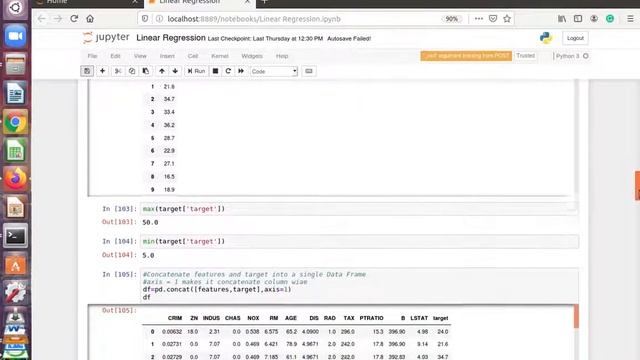This screenshot has height=360, width=640.
Task: Click the output value 50.0
Action: [150, 222]
